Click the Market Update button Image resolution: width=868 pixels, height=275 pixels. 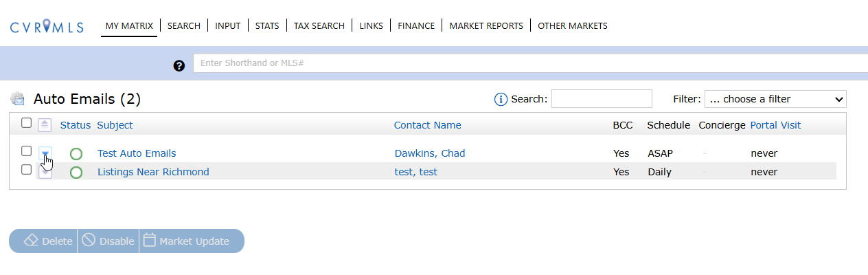[192, 241]
